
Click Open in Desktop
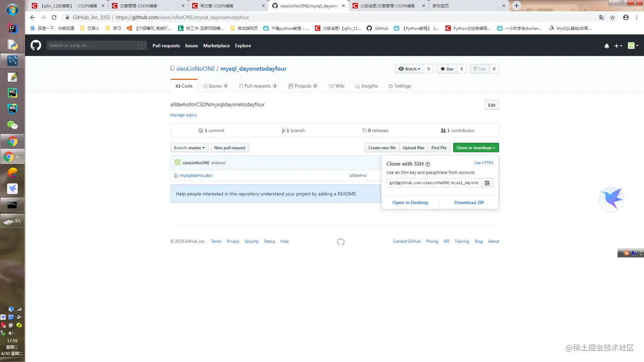click(410, 202)
